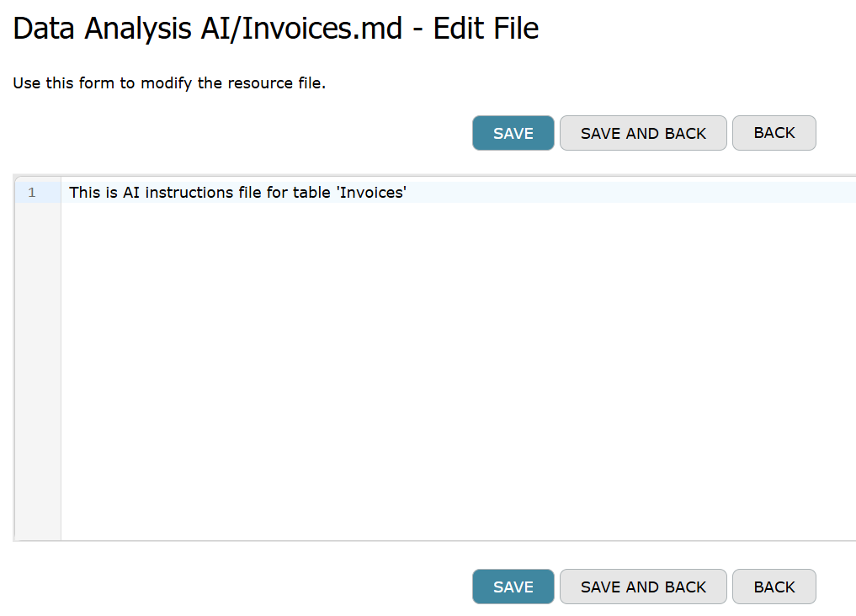
Task: Click the highlighted active line right of the text
Action: pyautogui.click(x=631, y=193)
